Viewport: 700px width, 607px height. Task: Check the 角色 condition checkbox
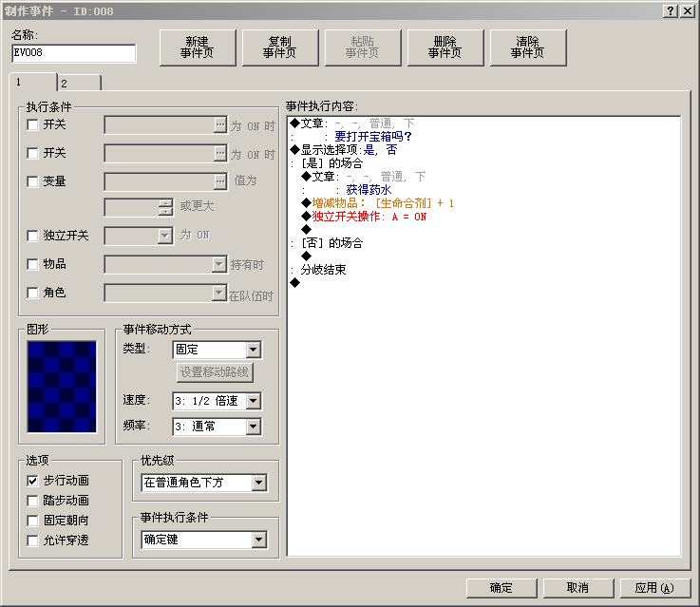(32, 293)
